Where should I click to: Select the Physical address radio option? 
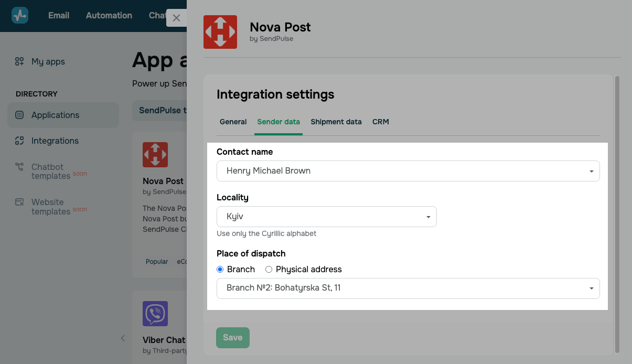(269, 270)
